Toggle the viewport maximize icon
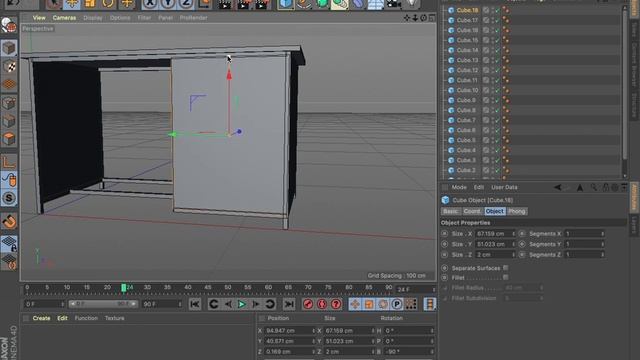Image resolution: width=640 pixels, height=360 pixels. click(432, 18)
